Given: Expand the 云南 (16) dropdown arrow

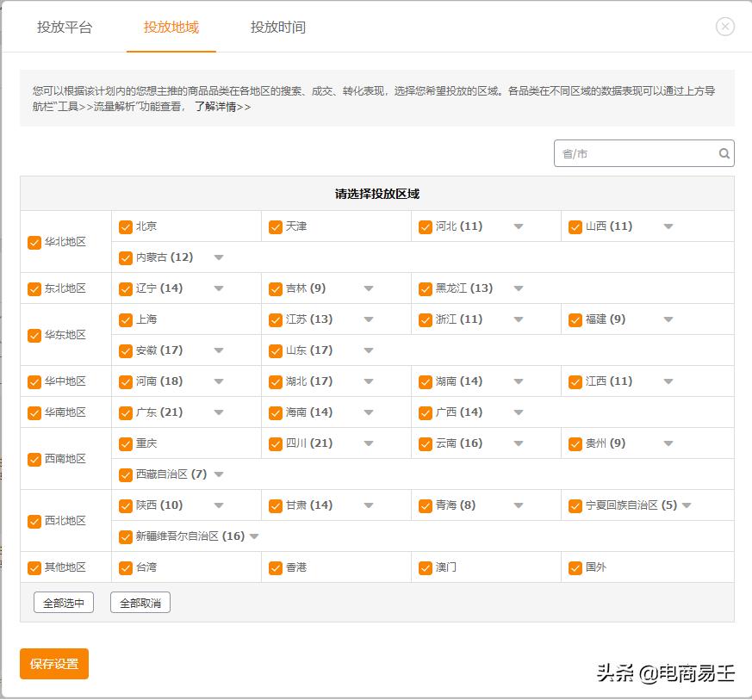Looking at the screenshot, I should (519, 443).
